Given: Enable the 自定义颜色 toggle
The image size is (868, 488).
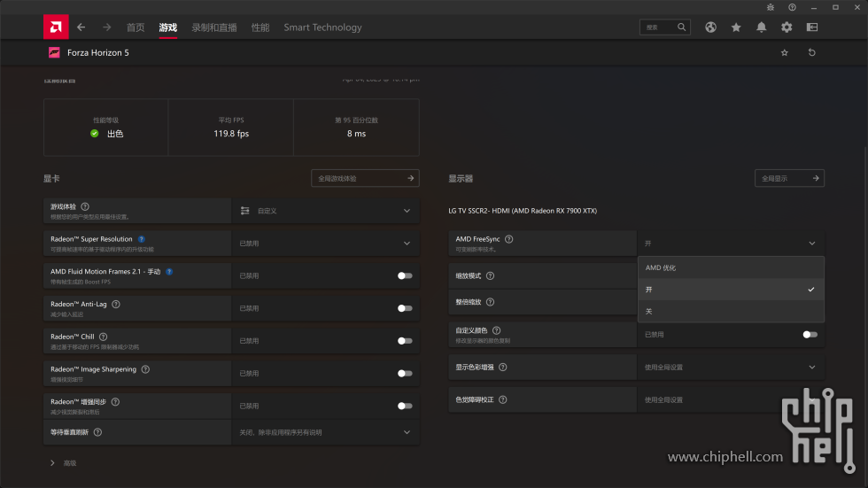Looking at the screenshot, I should (810, 335).
